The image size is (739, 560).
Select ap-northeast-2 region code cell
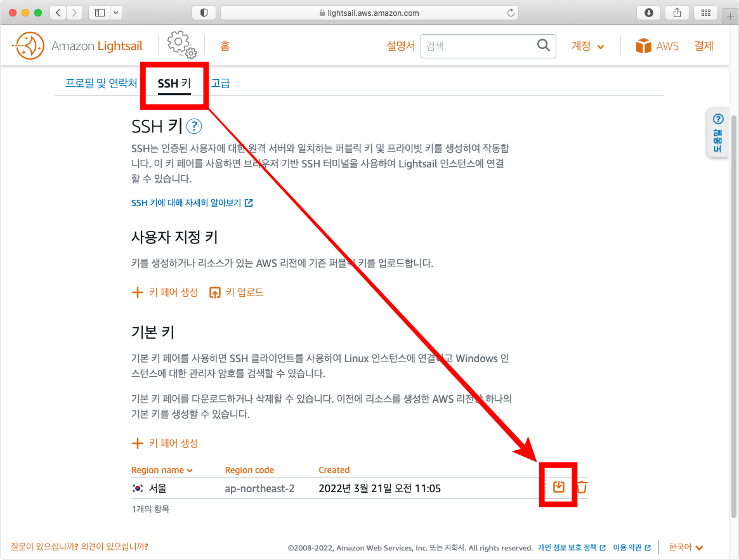259,488
